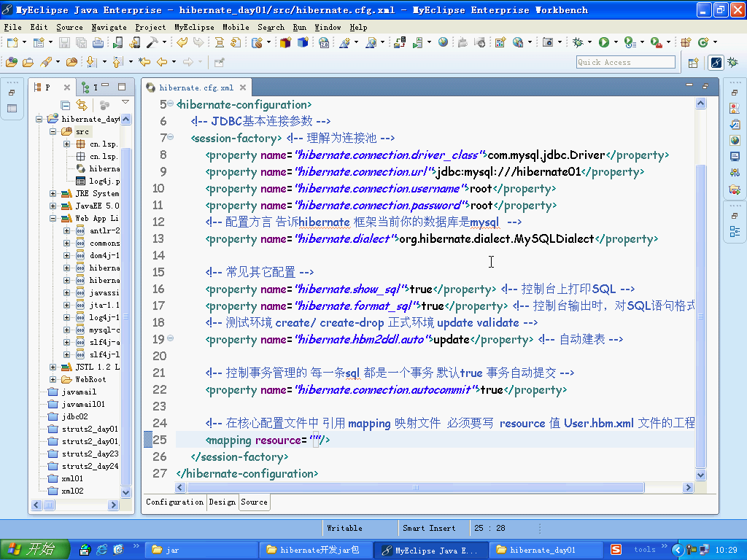Fold the code block at line 7

coord(170,137)
